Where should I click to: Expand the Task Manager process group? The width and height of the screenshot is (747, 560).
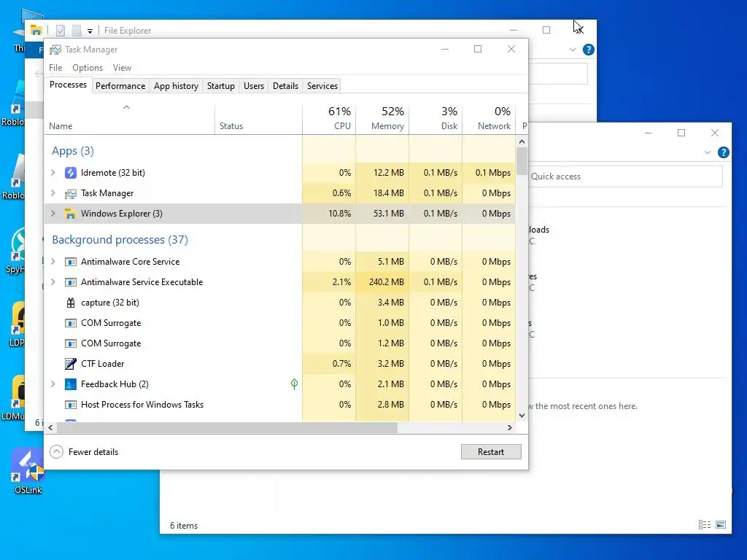pyautogui.click(x=53, y=192)
